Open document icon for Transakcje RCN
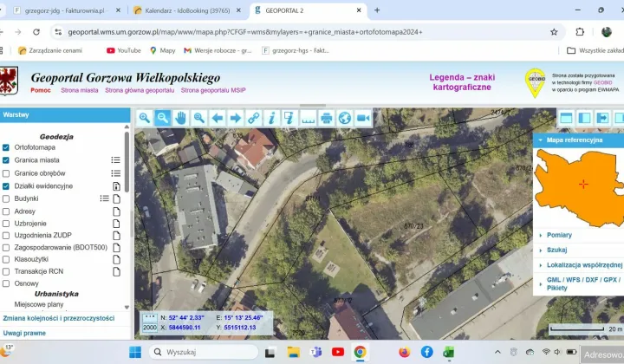 116,272
